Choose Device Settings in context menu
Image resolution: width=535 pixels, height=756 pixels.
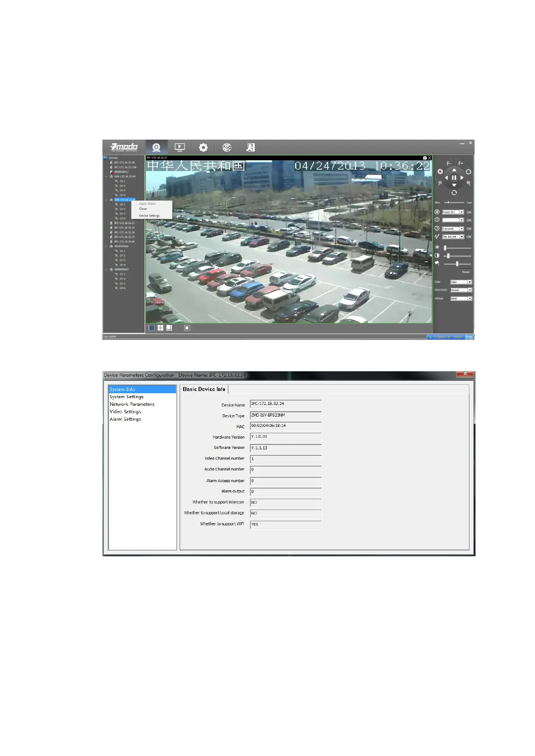click(149, 216)
